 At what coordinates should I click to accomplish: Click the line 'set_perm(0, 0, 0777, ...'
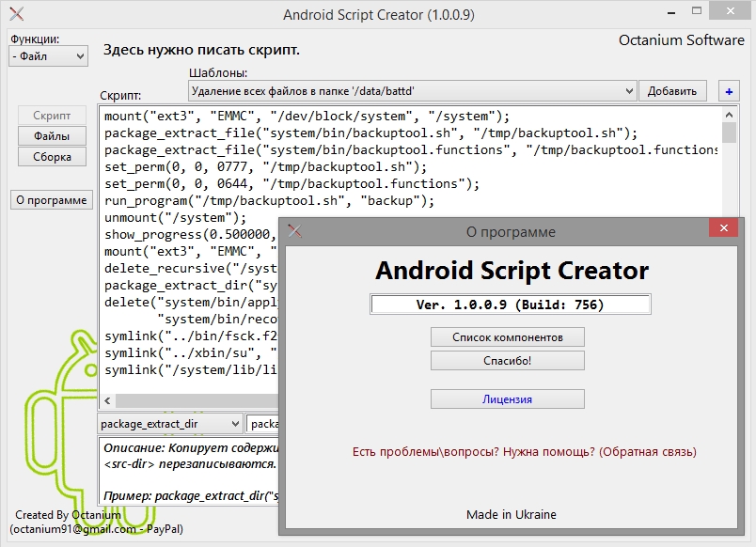point(266,167)
